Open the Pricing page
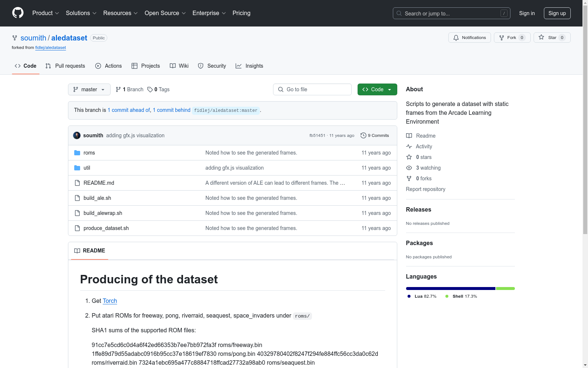Viewport: 588px width, 368px height. click(x=241, y=13)
